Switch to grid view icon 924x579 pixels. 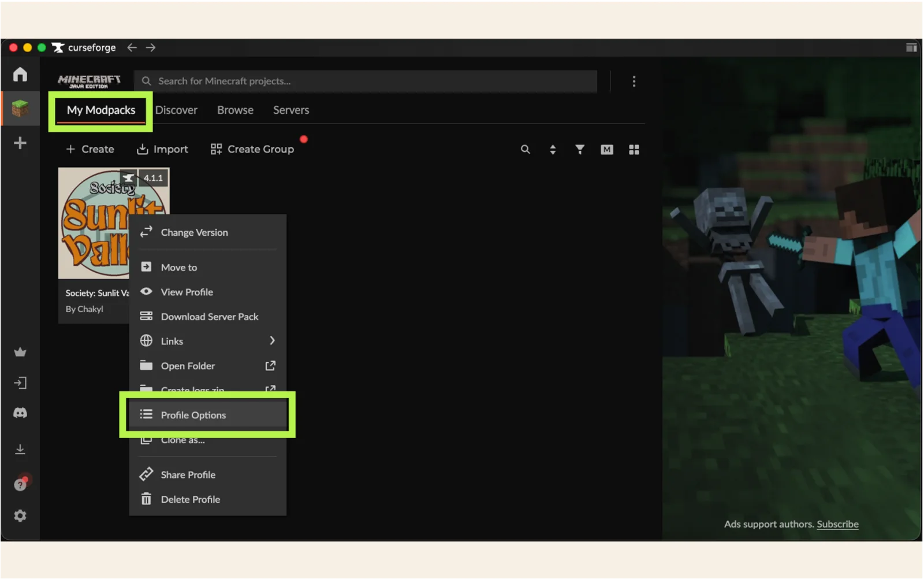tap(634, 150)
